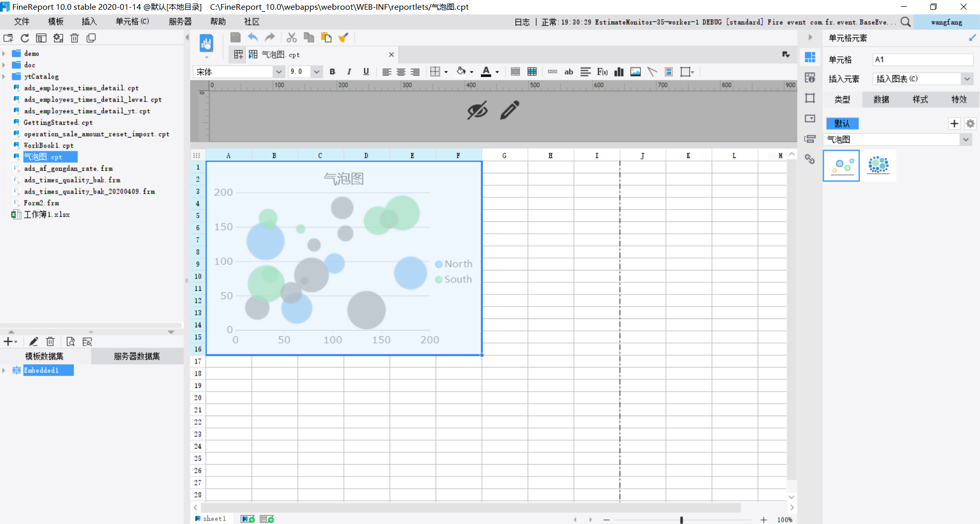The height and width of the screenshot is (524, 980).
Task: Click the pencil edit parameter panel icon
Action: pos(510,110)
